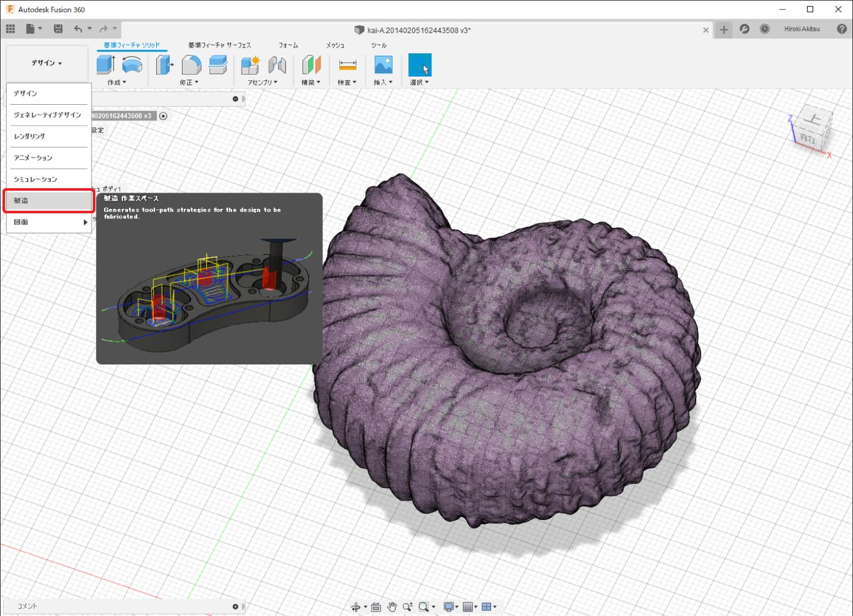
Task: Activate the Pan hand tool
Action: (392, 607)
